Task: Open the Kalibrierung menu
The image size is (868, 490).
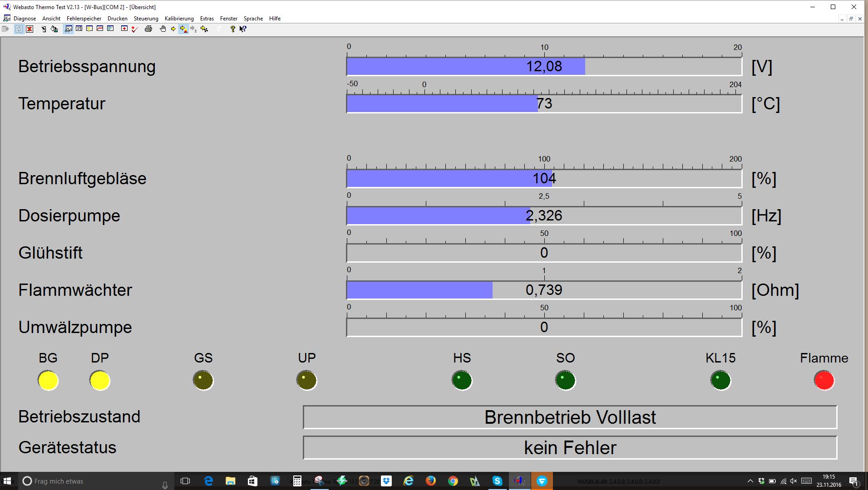Action: (x=179, y=19)
